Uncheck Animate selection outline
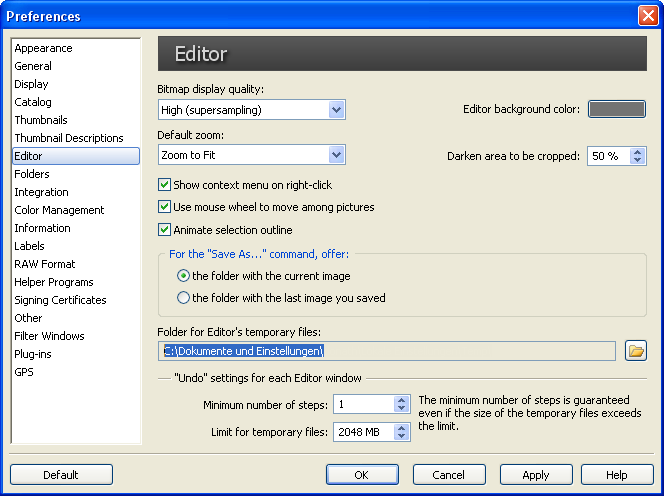This screenshot has width=664, height=496. coord(165,230)
